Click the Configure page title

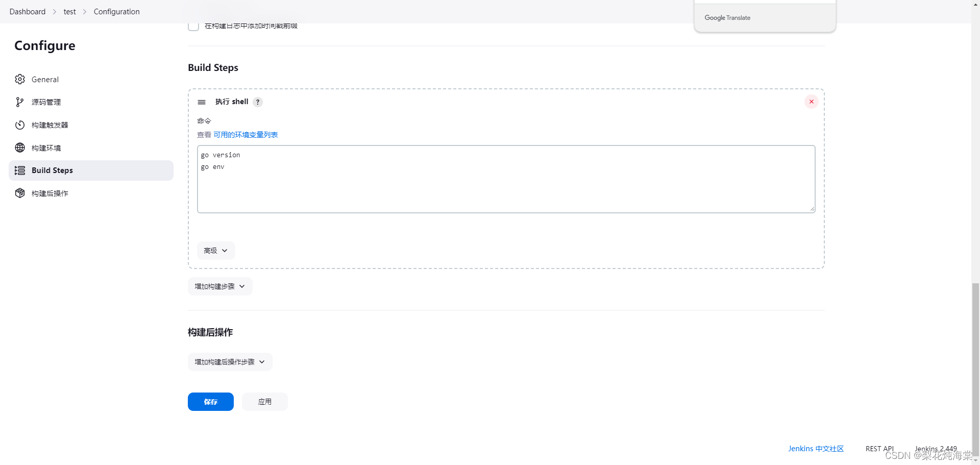(45, 46)
